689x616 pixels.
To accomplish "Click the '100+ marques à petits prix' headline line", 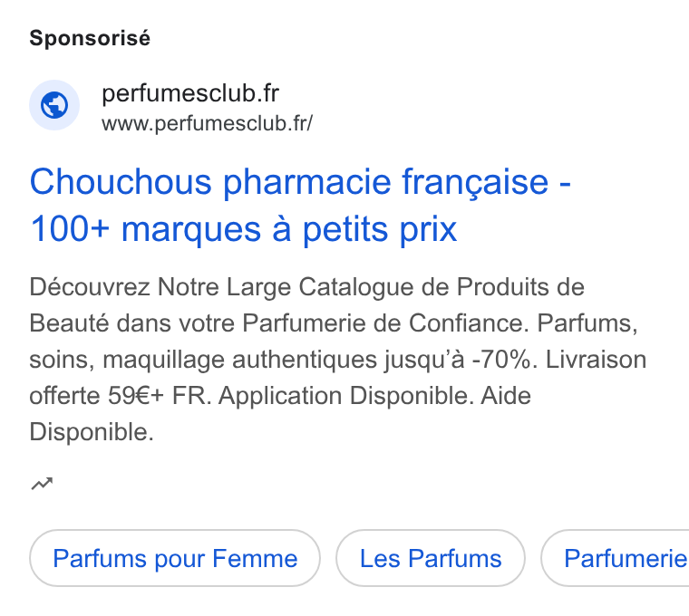I will (x=244, y=229).
